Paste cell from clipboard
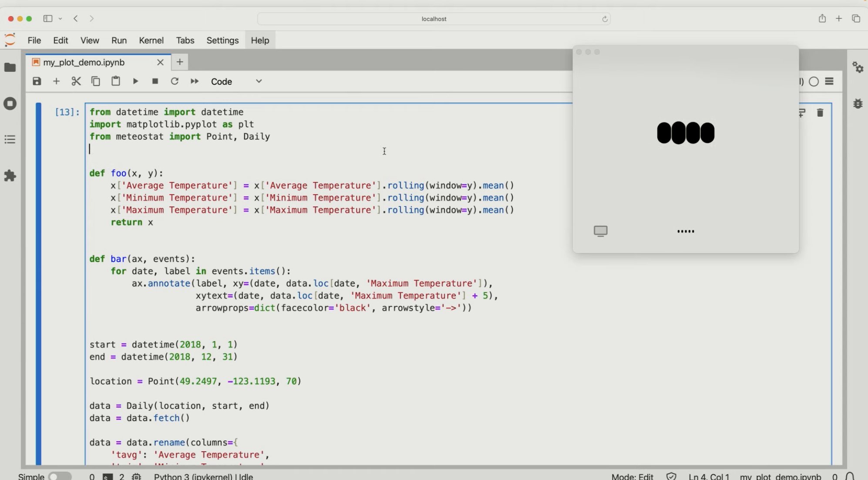This screenshot has width=868, height=480. pyautogui.click(x=115, y=81)
